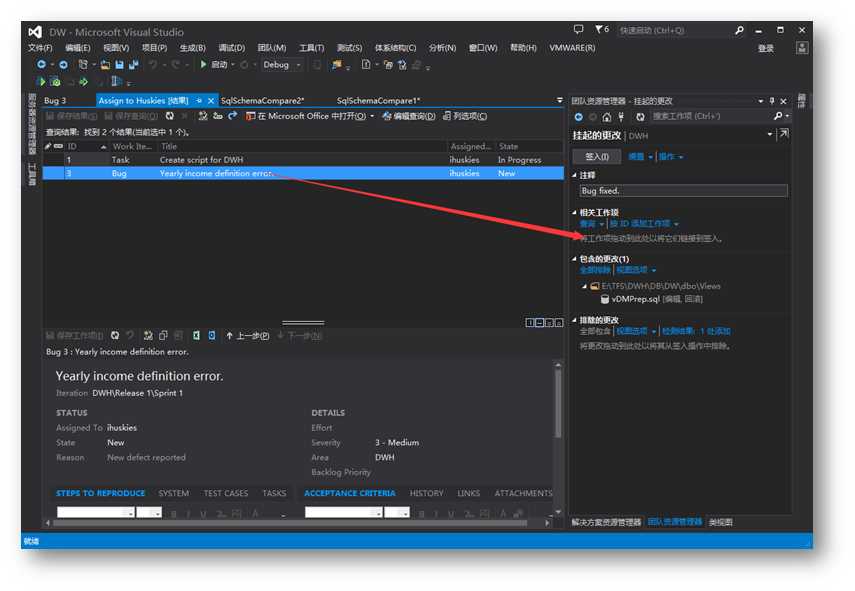This screenshot has height=591, width=855.
Task: Click the Title column header
Action: point(302,147)
